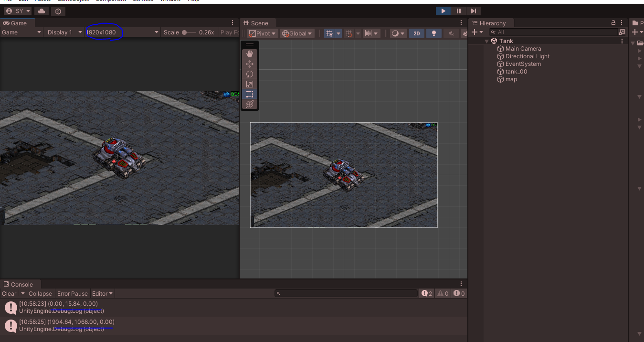Open the Game tab options menu

(x=232, y=23)
